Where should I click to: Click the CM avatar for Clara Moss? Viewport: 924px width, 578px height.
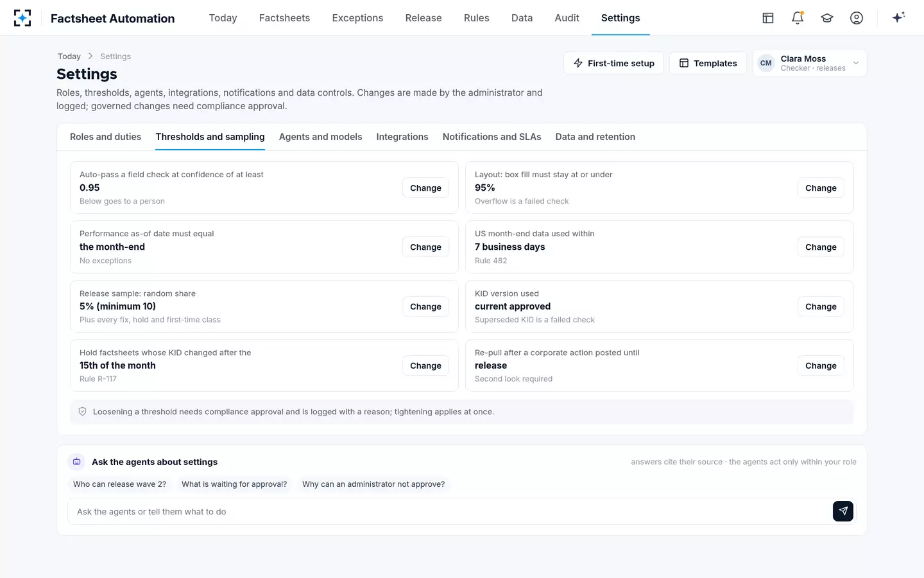[x=766, y=63]
